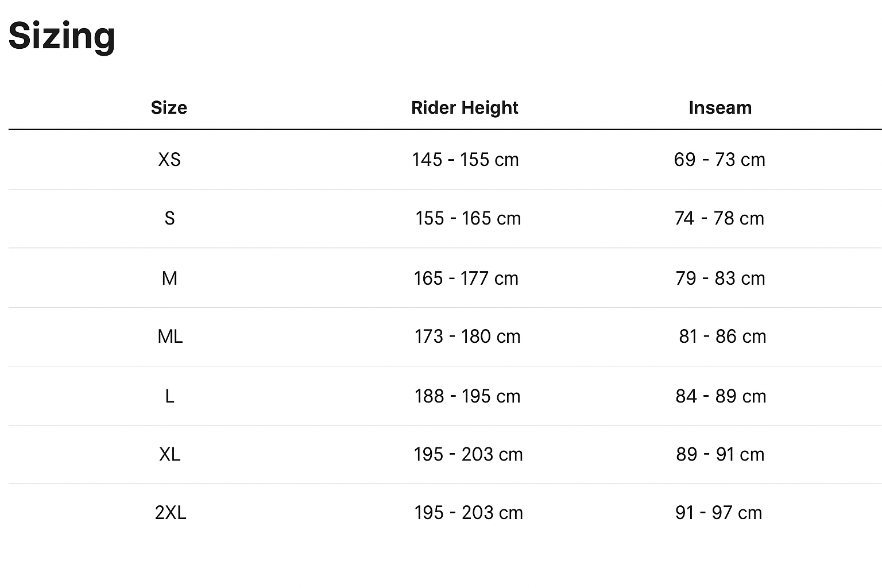
Task: Click rider height 188 - 195 cm
Action: click(x=467, y=396)
